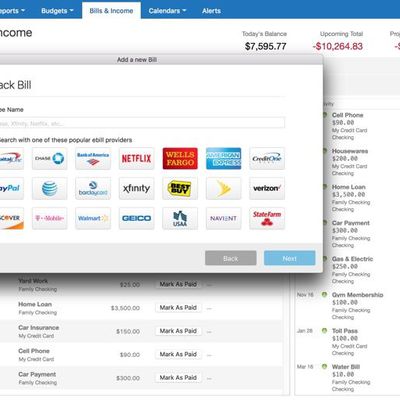Image resolution: width=400 pixels, height=400 pixels.
Task: Choose the Bank of America logo
Action: (93, 159)
